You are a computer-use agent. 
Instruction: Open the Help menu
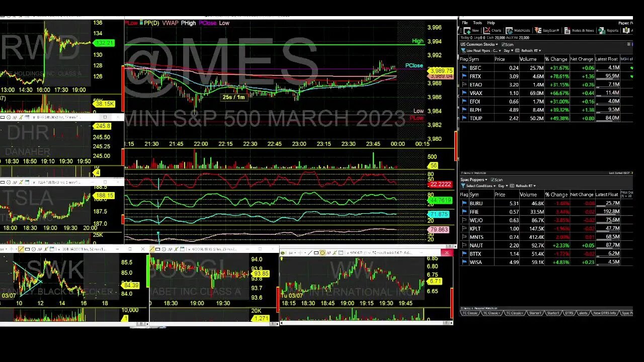point(491,23)
